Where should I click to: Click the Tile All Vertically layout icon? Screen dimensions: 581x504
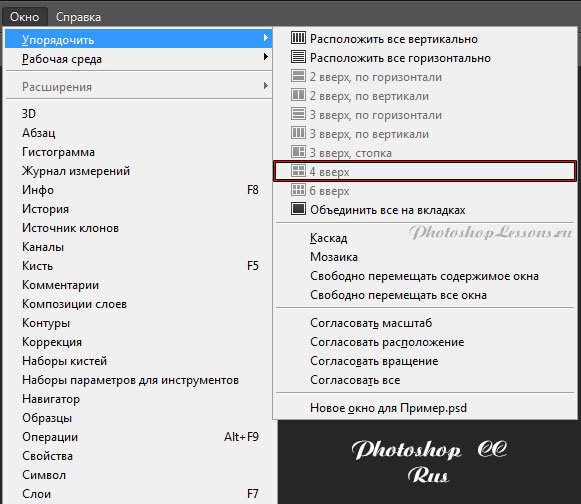298,38
